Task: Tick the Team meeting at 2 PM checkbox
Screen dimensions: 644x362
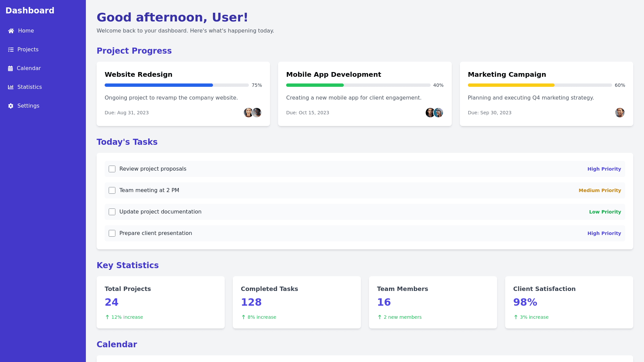Action: (x=112, y=190)
